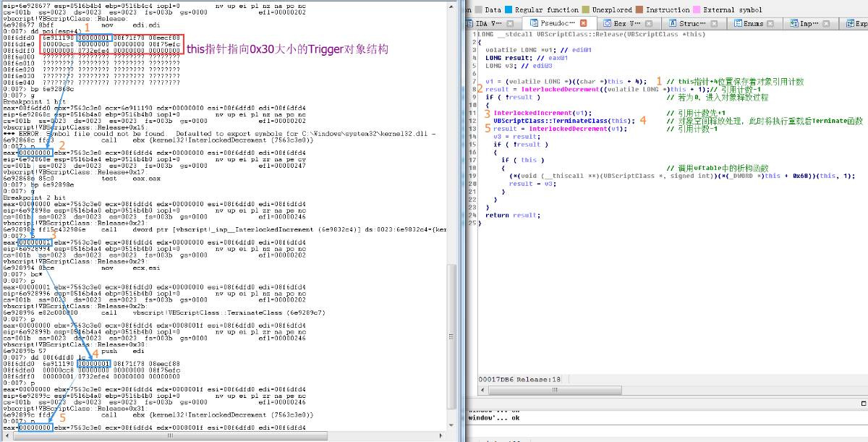Image resolution: width=868 pixels, height=442 pixels.
Task: Select the Pseudocode tab
Action: [x=558, y=23]
